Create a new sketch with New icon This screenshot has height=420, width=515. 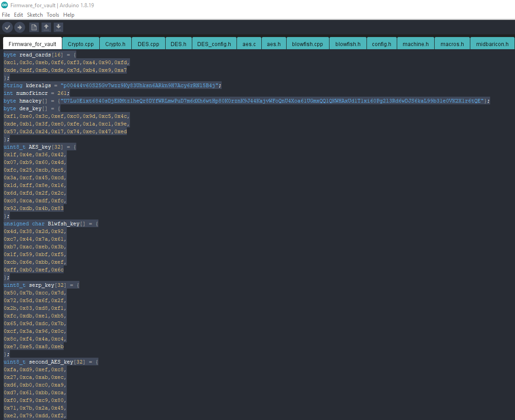pyautogui.click(x=34, y=27)
